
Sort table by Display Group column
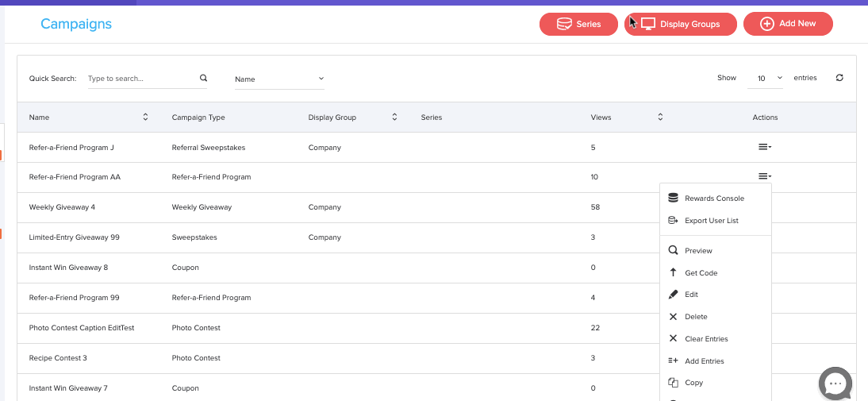394,118
